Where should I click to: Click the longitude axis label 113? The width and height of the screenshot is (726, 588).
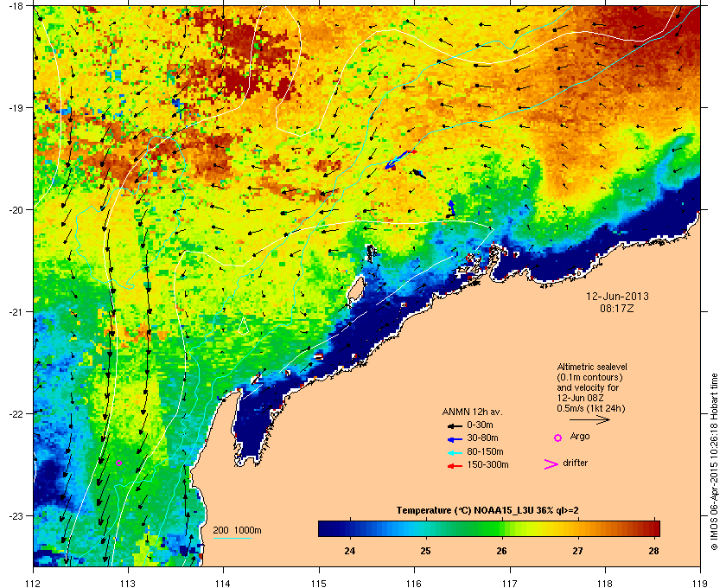pyautogui.click(x=128, y=583)
